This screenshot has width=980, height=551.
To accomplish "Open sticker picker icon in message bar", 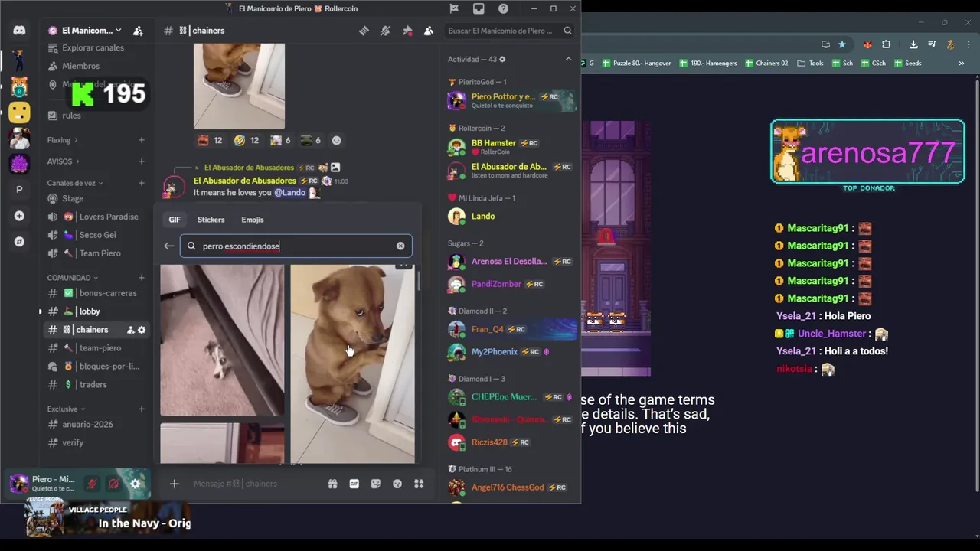I will pyautogui.click(x=376, y=484).
